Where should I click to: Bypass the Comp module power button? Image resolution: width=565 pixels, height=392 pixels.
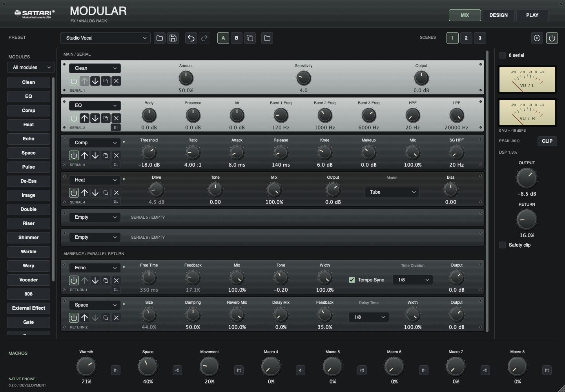pyautogui.click(x=74, y=156)
